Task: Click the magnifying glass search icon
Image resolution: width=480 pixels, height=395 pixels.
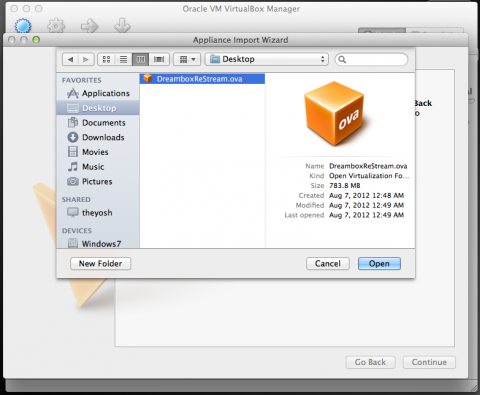Action: coord(342,60)
